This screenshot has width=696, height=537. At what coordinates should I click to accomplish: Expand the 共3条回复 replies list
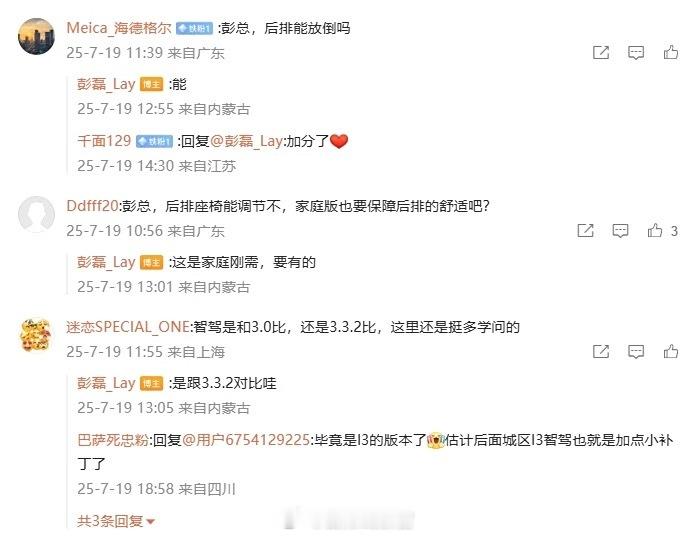point(115,521)
